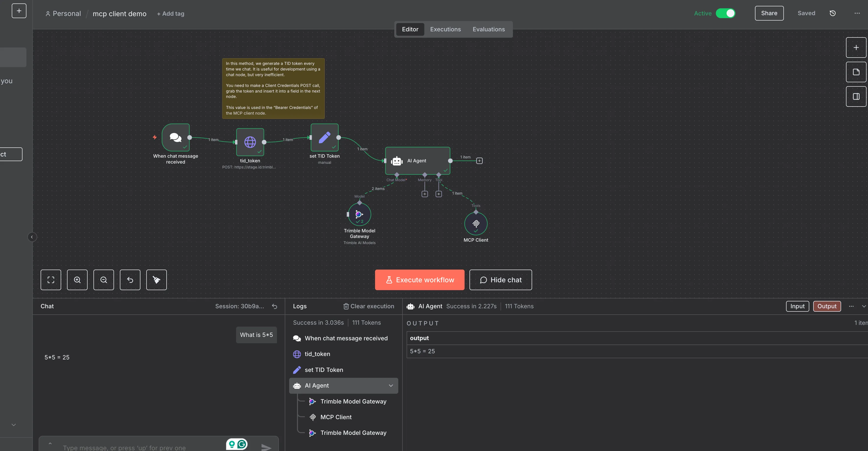Image resolution: width=868 pixels, height=451 pixels.
Task: Toggle the side panel icon on right toolbar
Action: point(856,96)
